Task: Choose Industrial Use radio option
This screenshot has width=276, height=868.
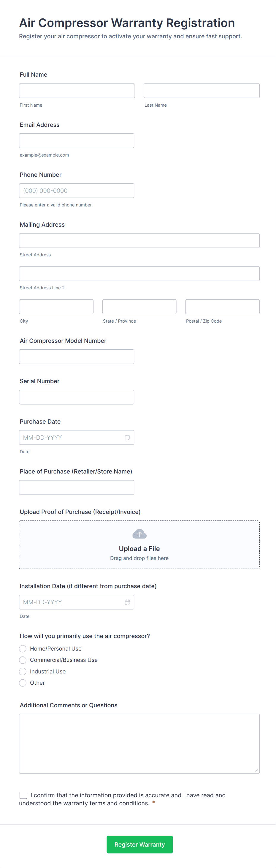Action: pyautogui.click(x=23, y=672)
